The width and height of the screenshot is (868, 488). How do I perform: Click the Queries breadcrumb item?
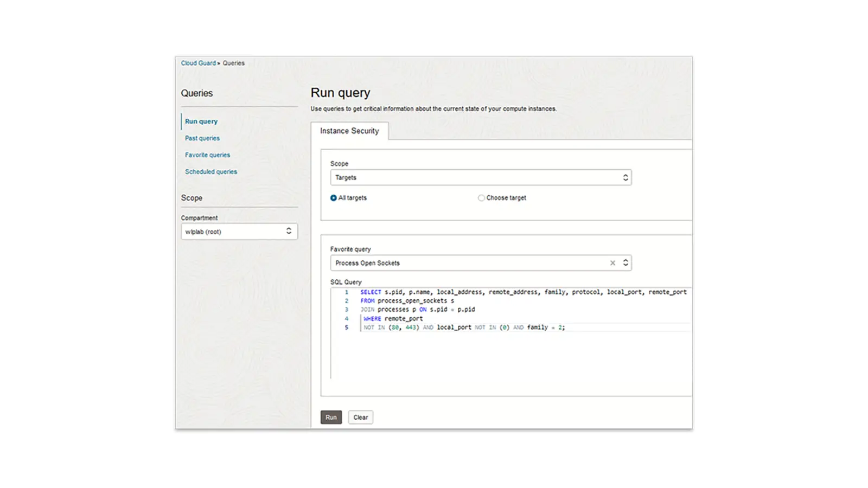[x=233, y=63]
